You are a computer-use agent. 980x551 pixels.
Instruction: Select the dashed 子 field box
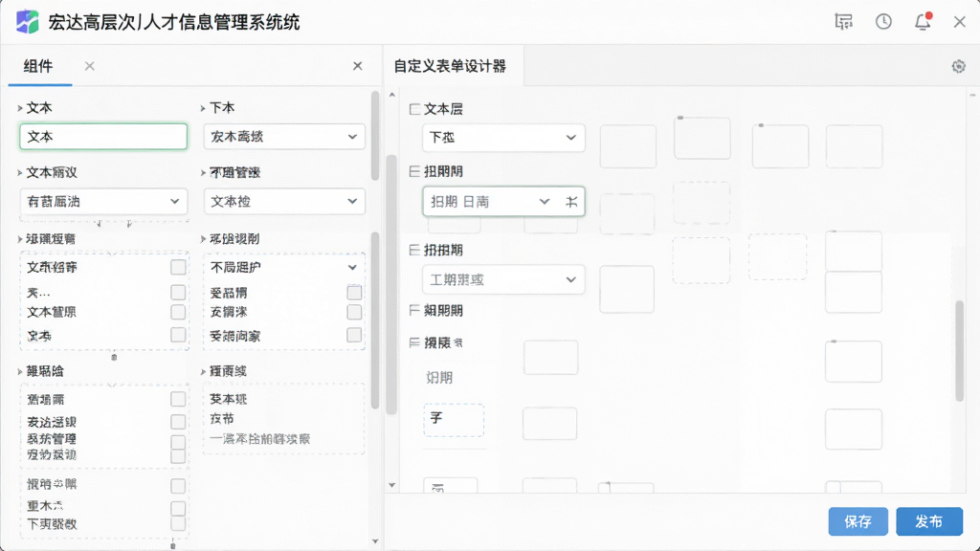coord(454,420)
